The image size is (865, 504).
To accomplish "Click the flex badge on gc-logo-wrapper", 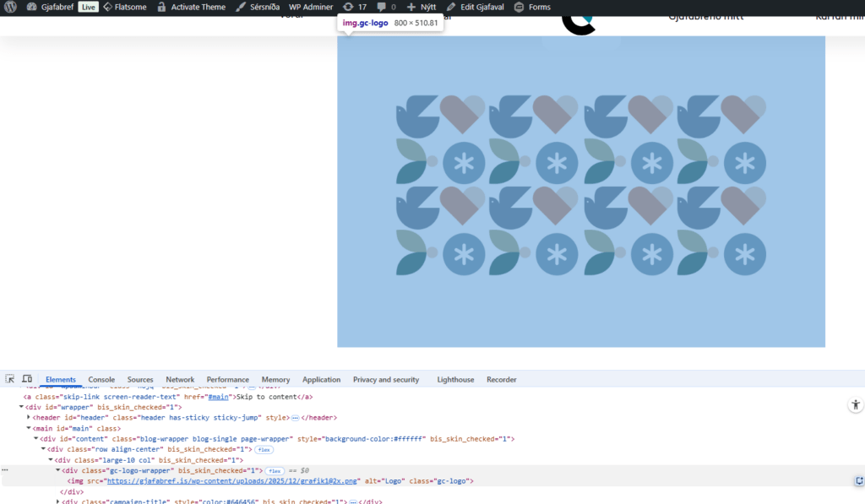I will [x=275, y=470].
